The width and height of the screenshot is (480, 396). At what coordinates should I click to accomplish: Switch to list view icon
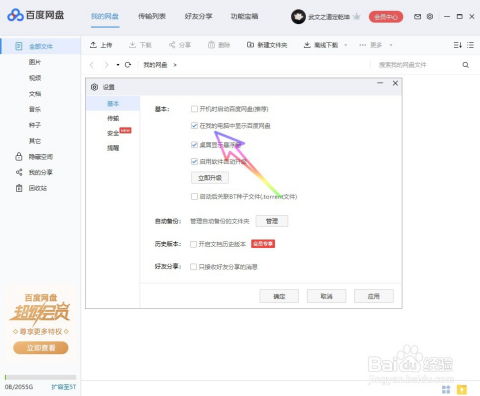pos(470,45)
